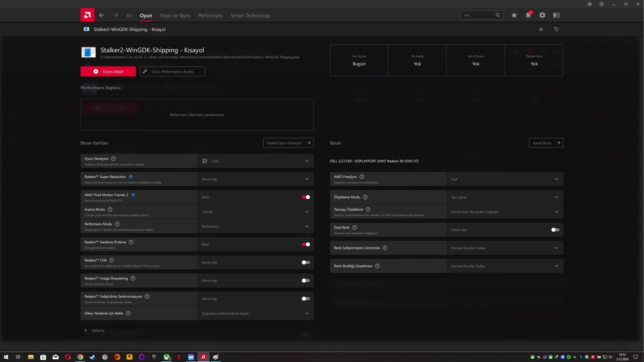
Task: Disable AMD Fluid Motion Frames 2 toggle
Action: click(306, 197)
